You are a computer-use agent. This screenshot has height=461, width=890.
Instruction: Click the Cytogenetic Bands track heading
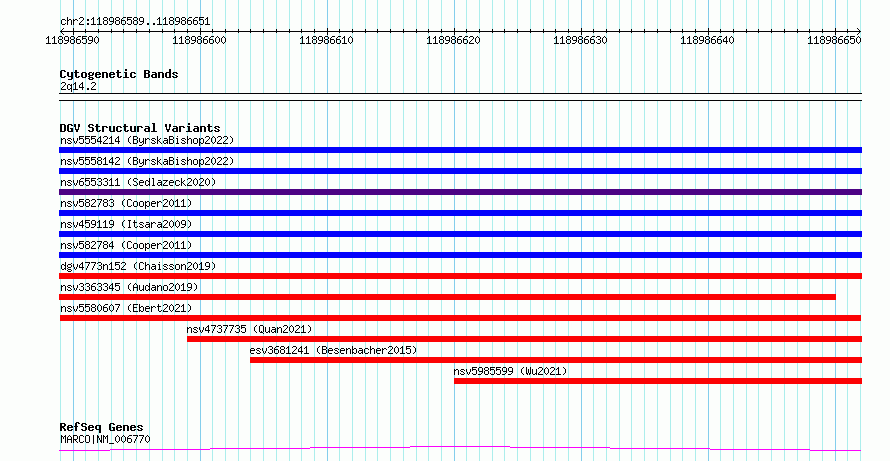(119, 74)
